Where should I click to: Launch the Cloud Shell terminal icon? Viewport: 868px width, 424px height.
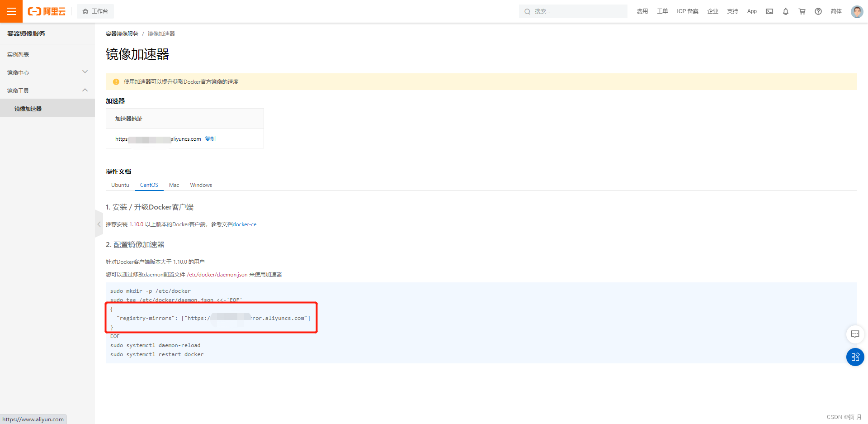pyautogui.click(x=769, y=11)
